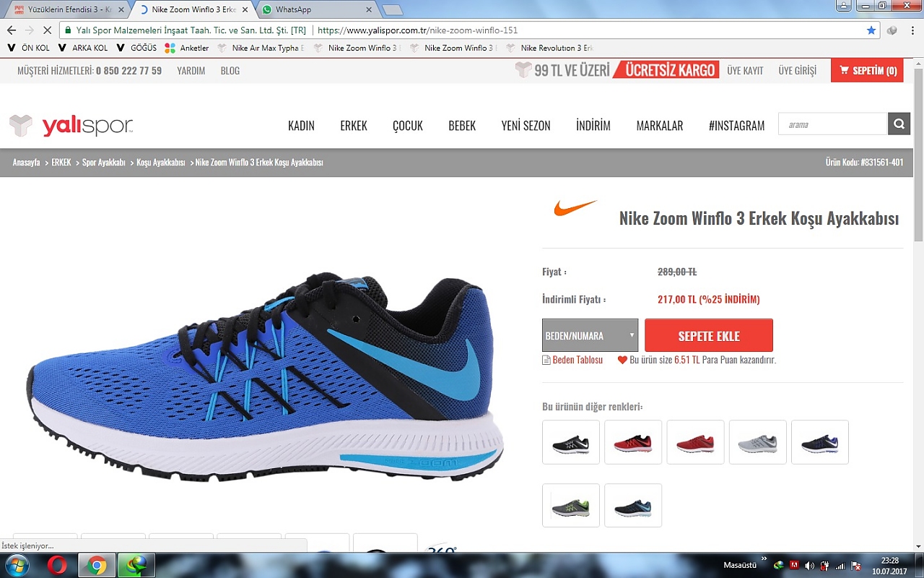Open the BLOG link
Screen dimensions: 924x578
(230, 71)
